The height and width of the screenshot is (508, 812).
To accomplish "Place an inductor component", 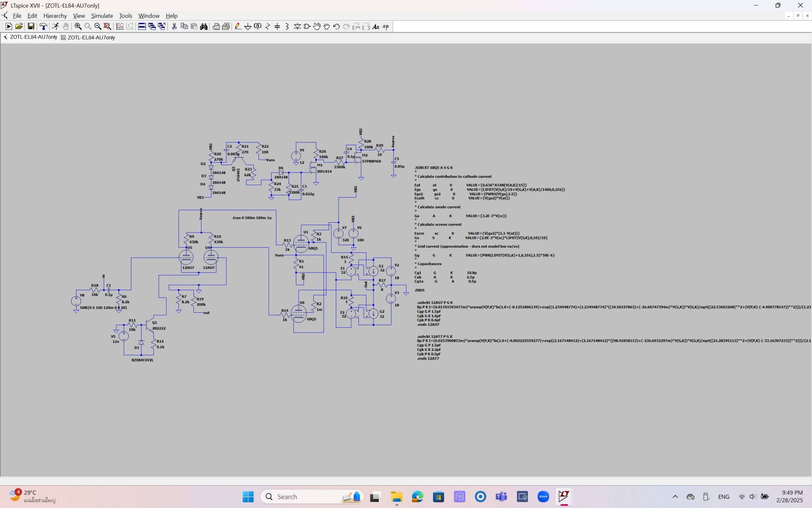I will coord(287,27).
